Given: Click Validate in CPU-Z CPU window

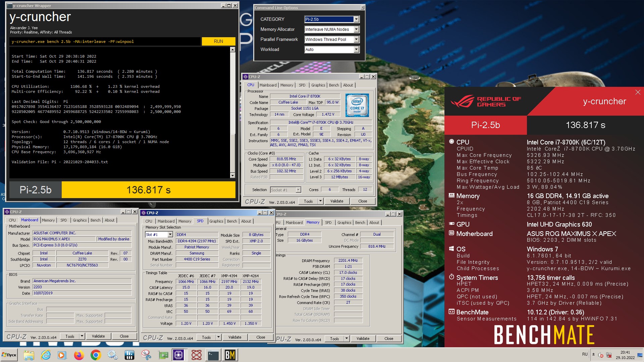Looking at the screenshot, I should pos(337,201).
